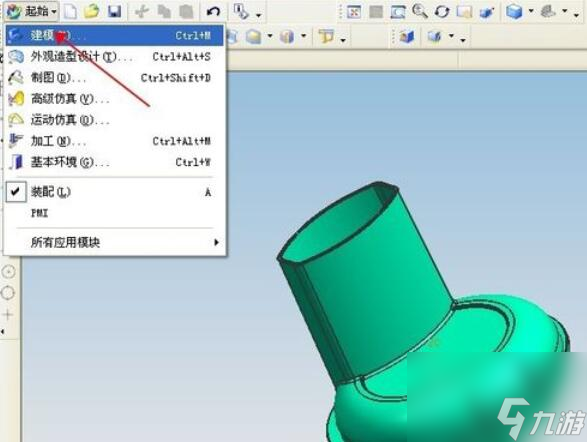Open the 起始 dropdown menu button

click(31, 11)
